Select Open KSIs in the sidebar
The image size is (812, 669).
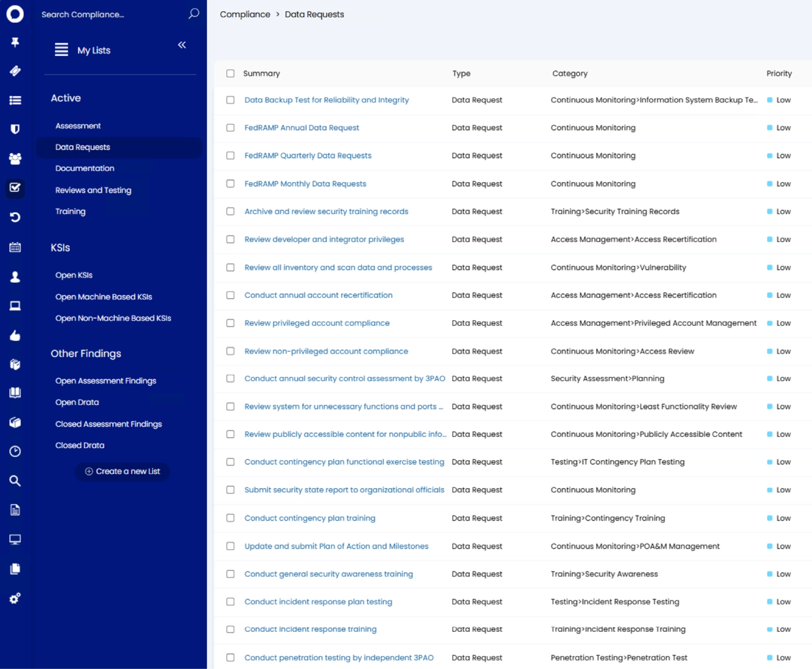click(x=74, y=275)
